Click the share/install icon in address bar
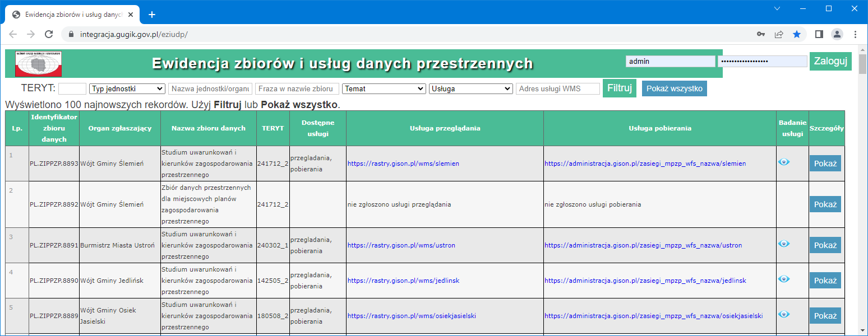Screen dimensions: 868x336 (x=779, y=34)
